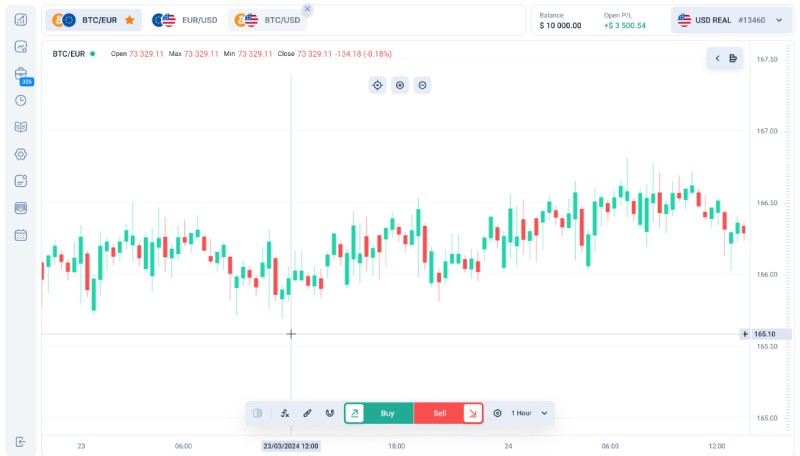Expand the collapsed right side panel chevron
800x456 pixels.
click(x=717, y=59)
